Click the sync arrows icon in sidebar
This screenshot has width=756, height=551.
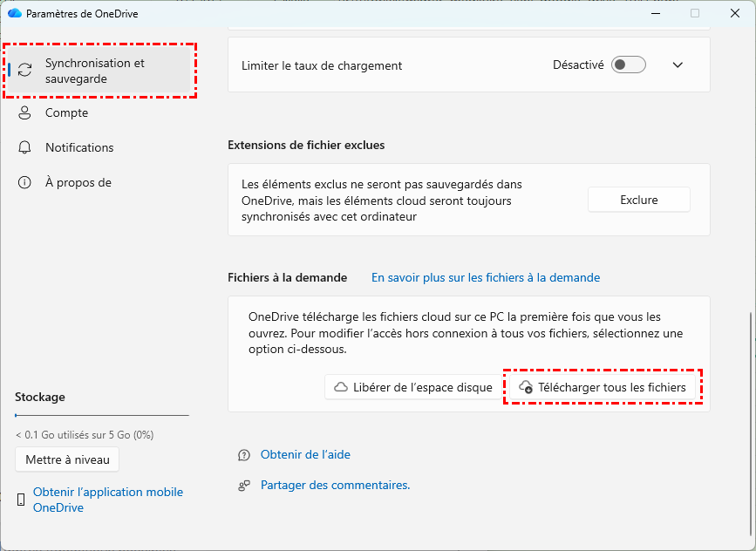24,70
